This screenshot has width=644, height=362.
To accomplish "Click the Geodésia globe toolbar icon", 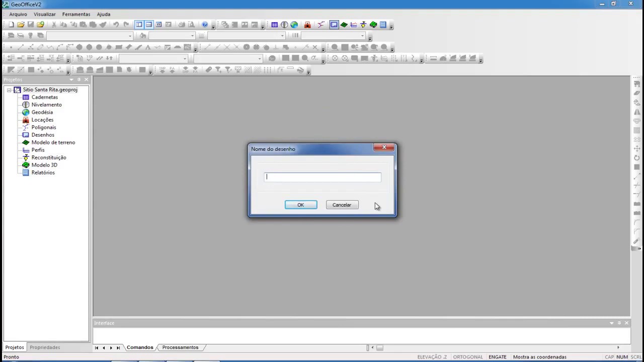I will [x=294, y=25].
